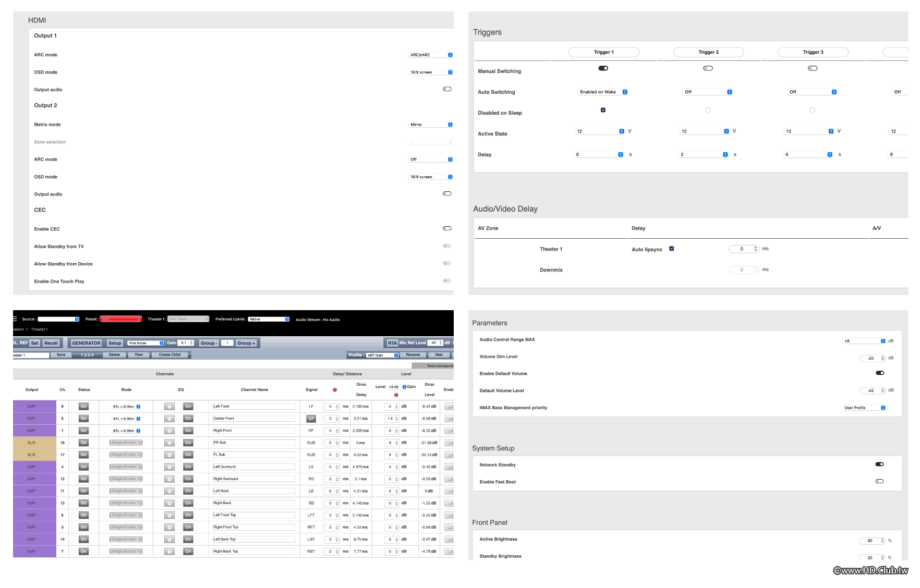This screenshot has height=588, width=920.
Task: Open EQ gear settings for Left Front Top
Action: coord(169,515)
